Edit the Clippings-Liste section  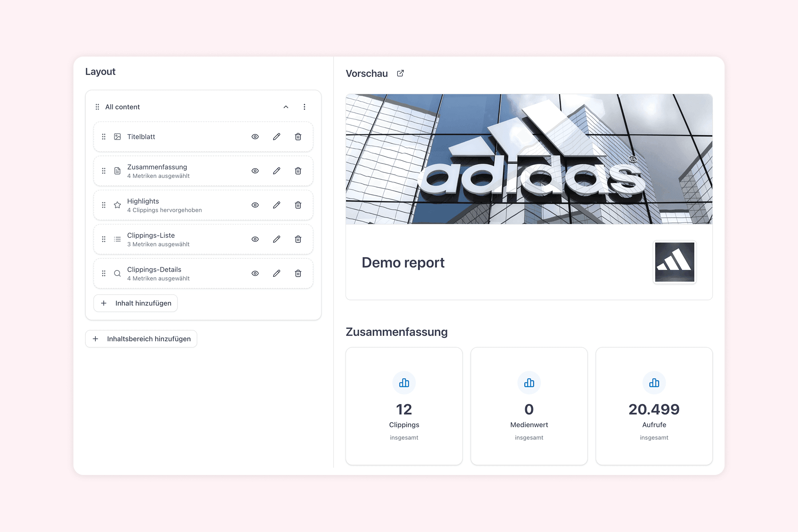(x=277, y=239)
